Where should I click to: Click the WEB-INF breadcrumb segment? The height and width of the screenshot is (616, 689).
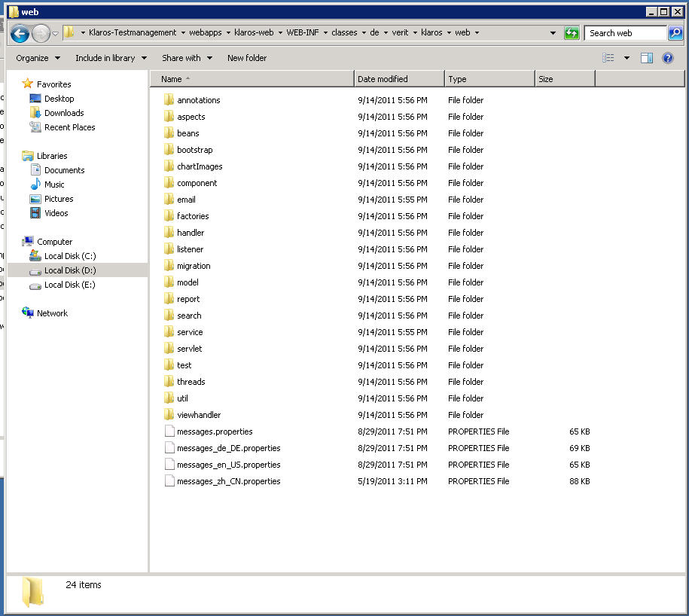click(x=302, y=33)
